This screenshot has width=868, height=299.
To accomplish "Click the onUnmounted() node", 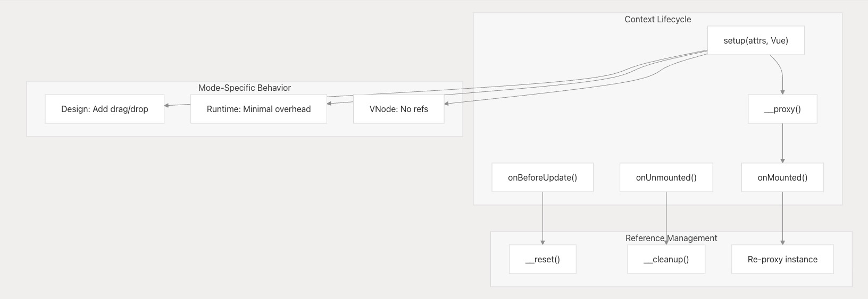I will point(666,177).
